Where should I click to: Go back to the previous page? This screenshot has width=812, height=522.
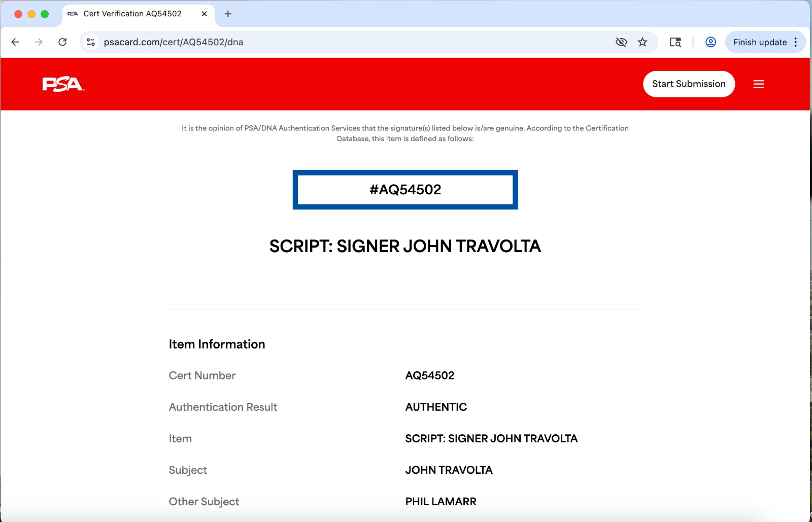pyautogui.click(x=15, y=42)
